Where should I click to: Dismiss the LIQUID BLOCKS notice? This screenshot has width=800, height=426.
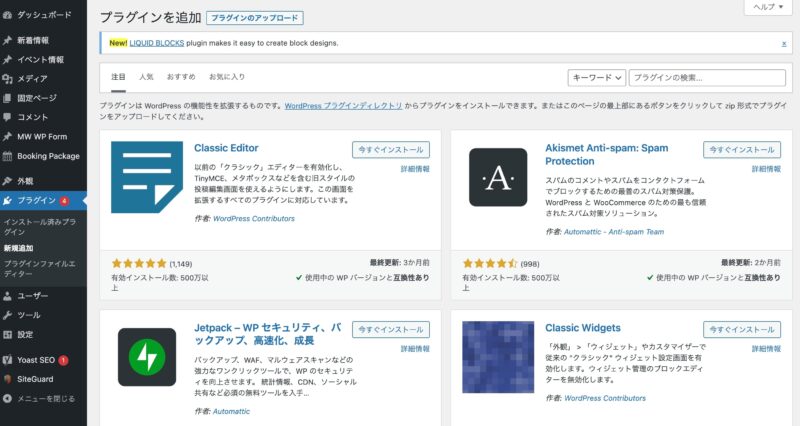784,44
